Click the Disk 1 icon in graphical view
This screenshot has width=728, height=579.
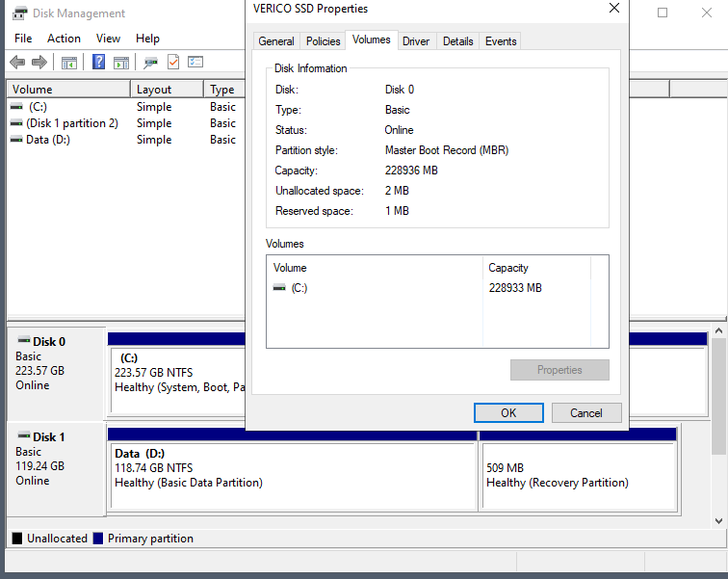tap(24, 435)
